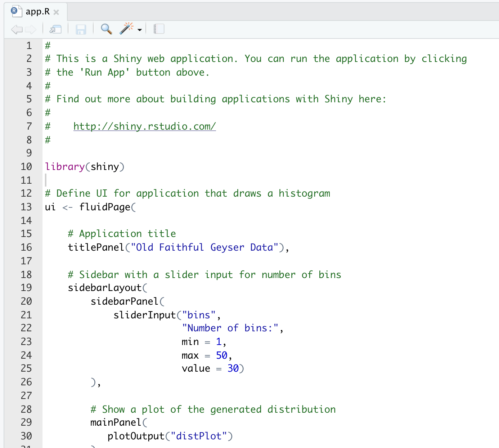The width and height of the screenshot is (499, 448).
Task: Expand the code tools dropdown arrow
Action: click(140, 30)
